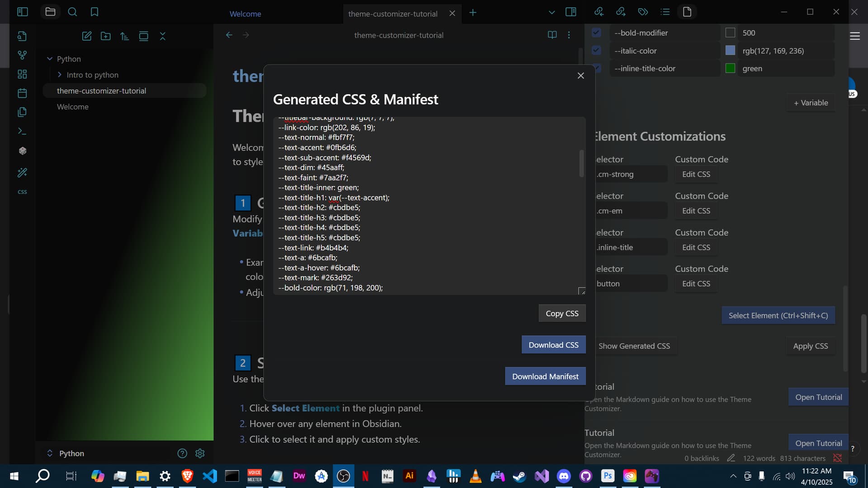The width and height of the screenshot is (868, 488).
Task: Open outgoing links panel icon
Action: (x=621, y=12)
